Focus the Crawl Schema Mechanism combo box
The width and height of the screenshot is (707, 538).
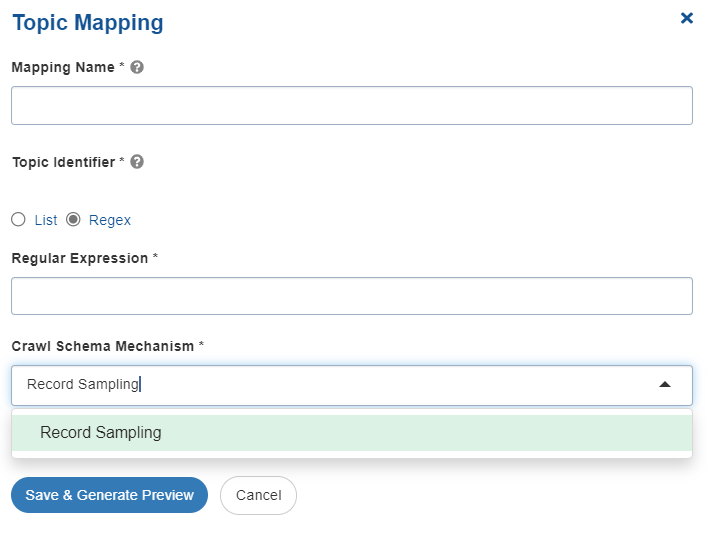tap(352, 385)
